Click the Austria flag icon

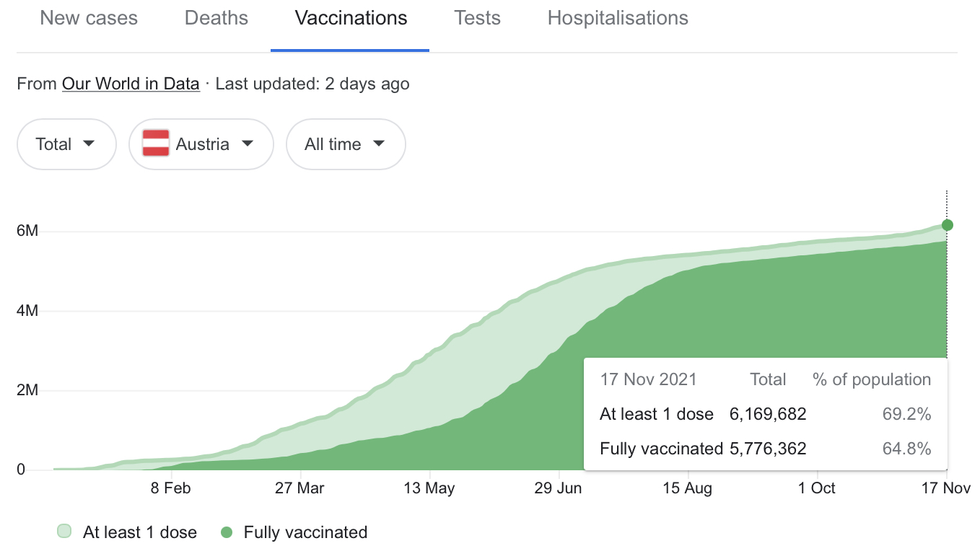click(x=156, y=144)
